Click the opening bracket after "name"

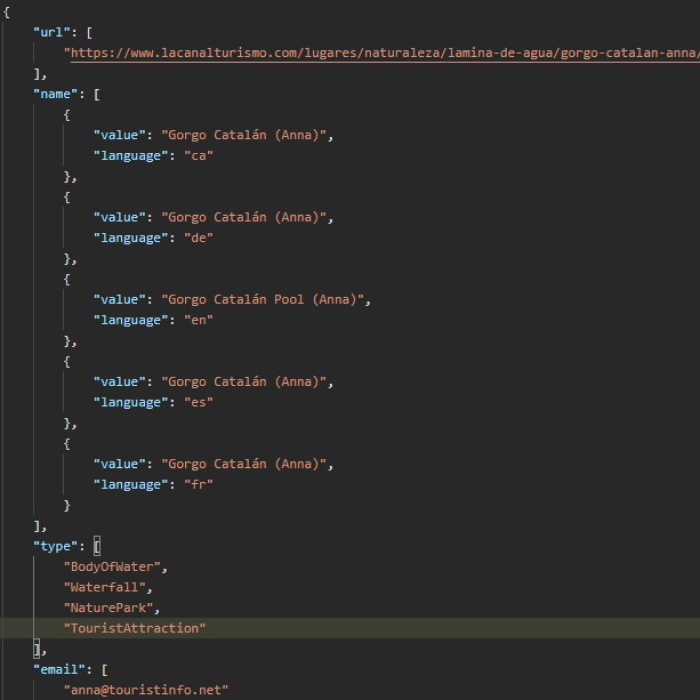97,94
